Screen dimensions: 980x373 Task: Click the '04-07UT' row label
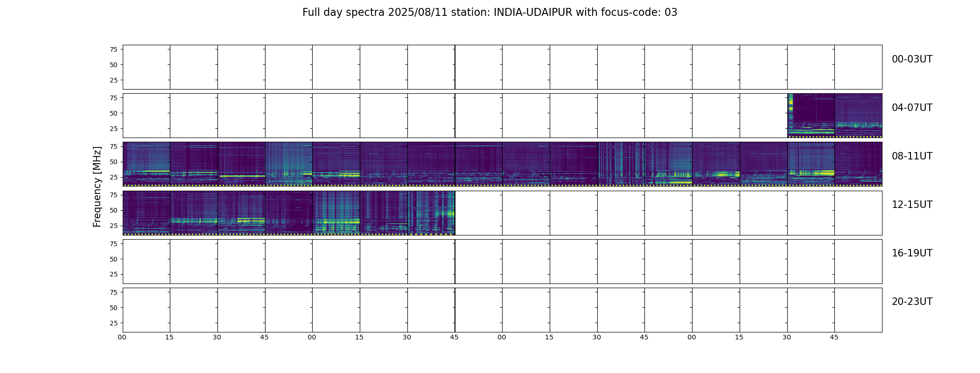click(x=912, y=108)
